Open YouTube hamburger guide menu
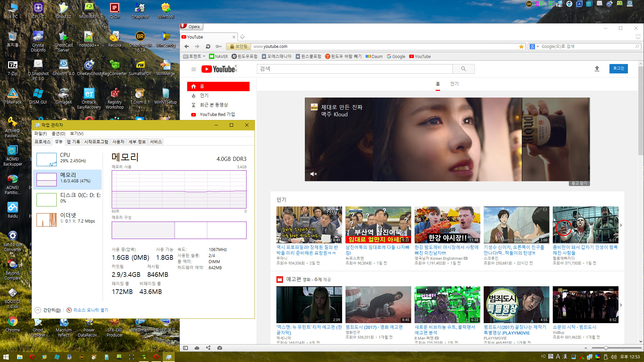This screenshot has height=362, width=644. 194,69
